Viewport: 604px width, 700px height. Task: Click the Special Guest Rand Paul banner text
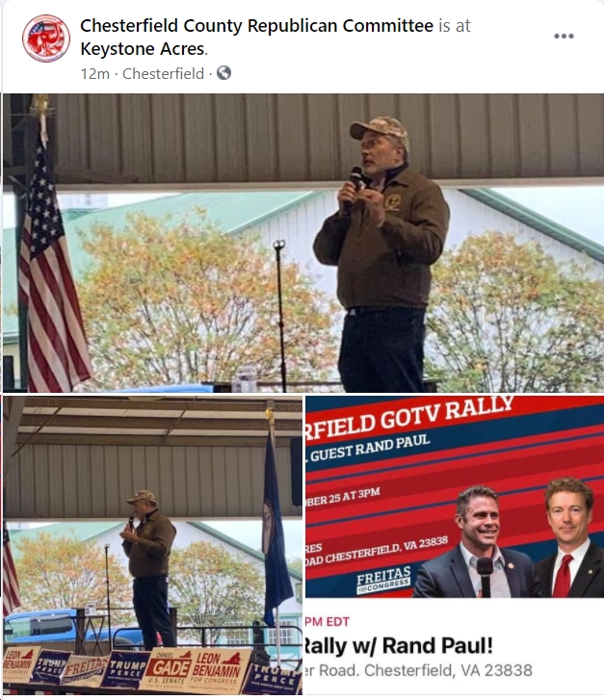[x=368, y=448]
